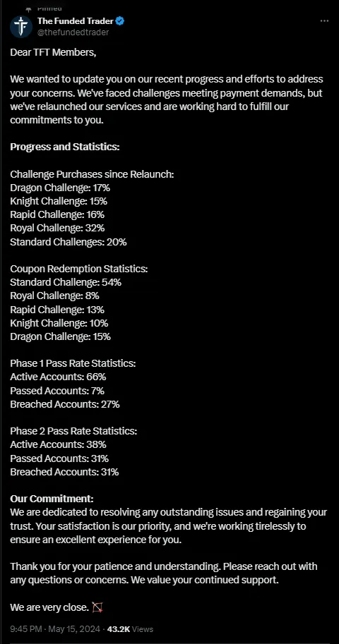Screen dimensions: 339x644
Task: Click the "Breached Accounts: 27%" line
Action: 65,404
